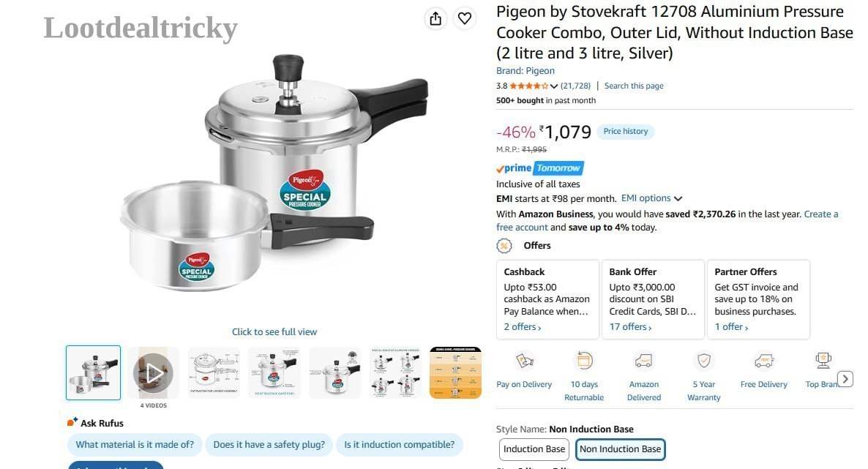Open the 2 offers Cashback link
The height and width of the screenshot is (469, 868).
(523, 327)
